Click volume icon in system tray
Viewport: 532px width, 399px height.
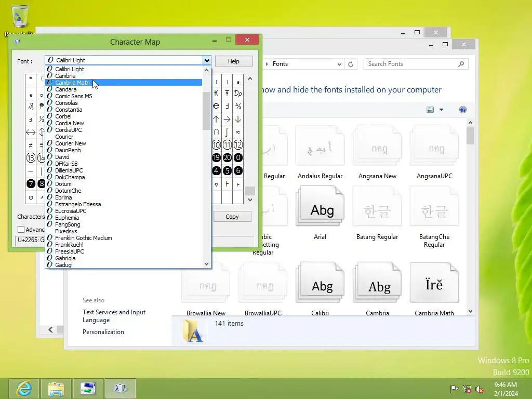pyautogui.click(x=480, y=389)
